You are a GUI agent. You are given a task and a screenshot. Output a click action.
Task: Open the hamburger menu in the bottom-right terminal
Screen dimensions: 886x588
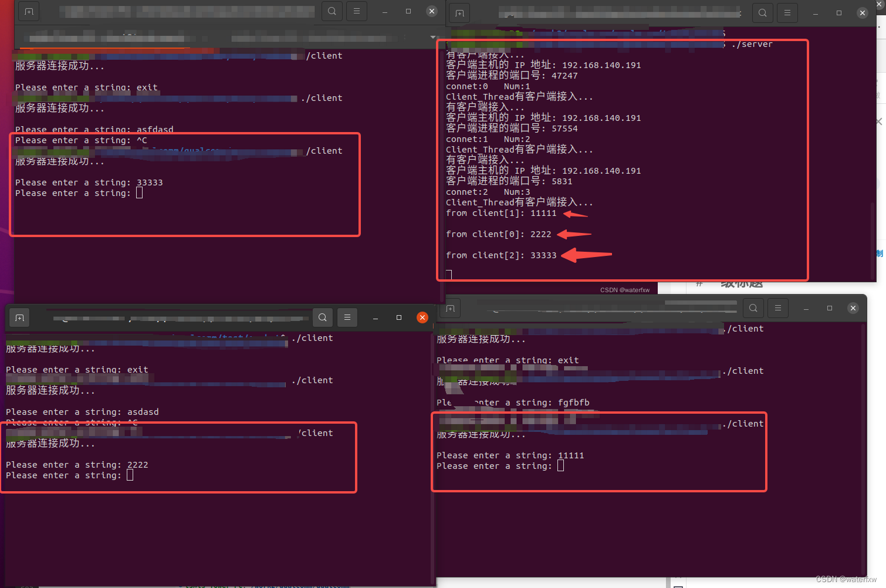click(x=778, y=308)
